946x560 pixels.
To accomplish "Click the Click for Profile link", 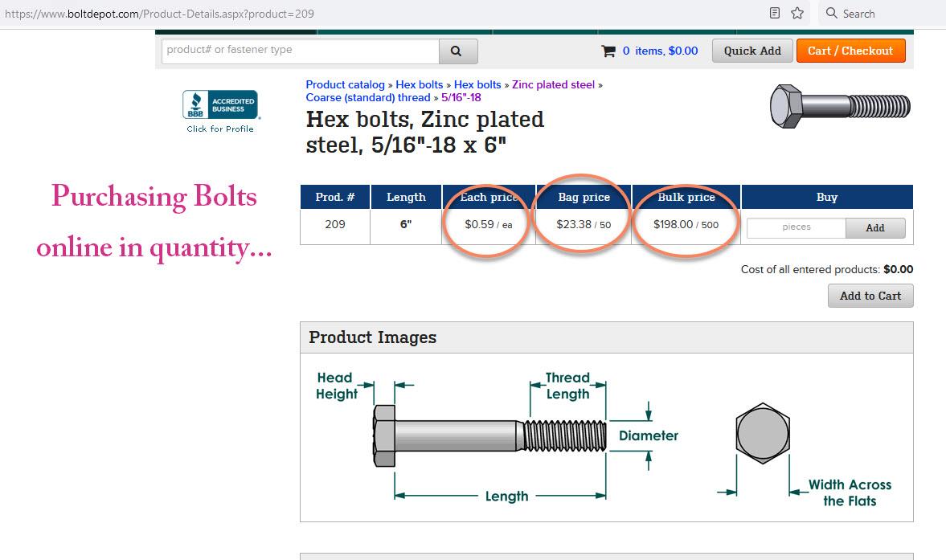I will pyautogui.click(x=220, y=129).
